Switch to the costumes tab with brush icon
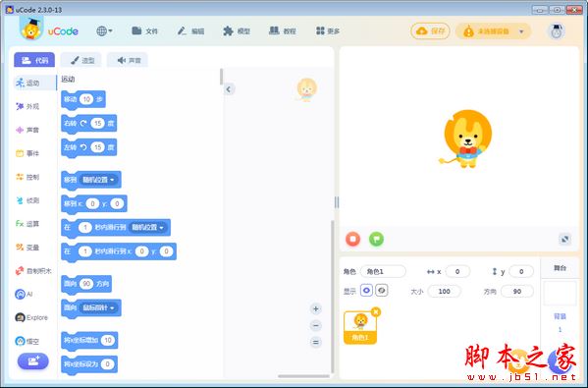 pos(81,60)
